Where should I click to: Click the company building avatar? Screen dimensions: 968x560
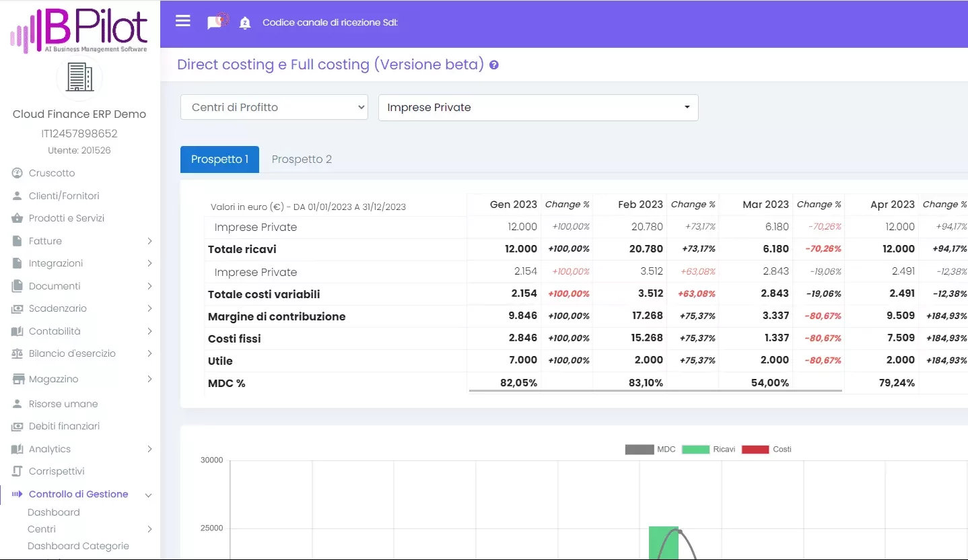pyautogui.click(x=79, y=77)
